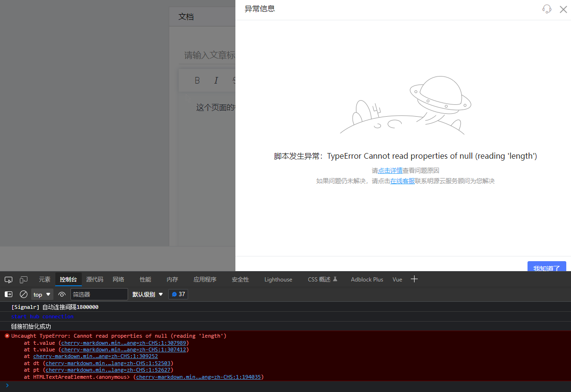571x392 pixels.
Task: Click the eye icon to create live expression
Action: (x=62, y=294)
